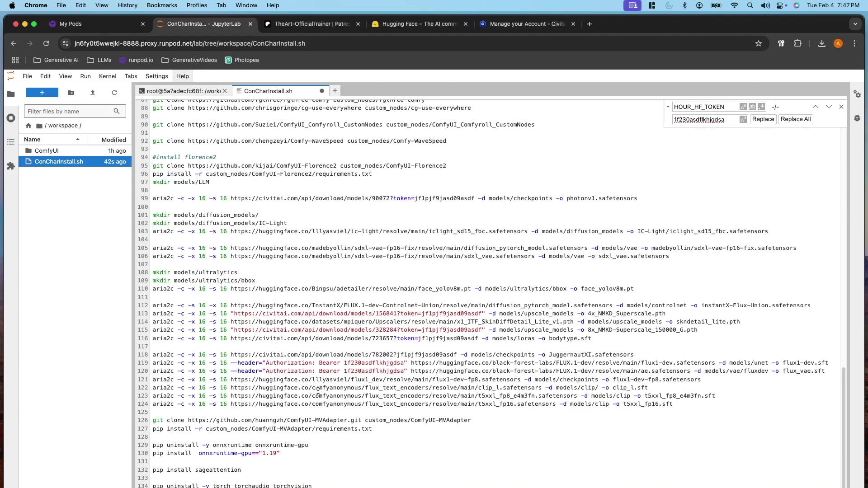Open the File Browser sidebar panel
This screenshot has width=868, height=488.
11,94
